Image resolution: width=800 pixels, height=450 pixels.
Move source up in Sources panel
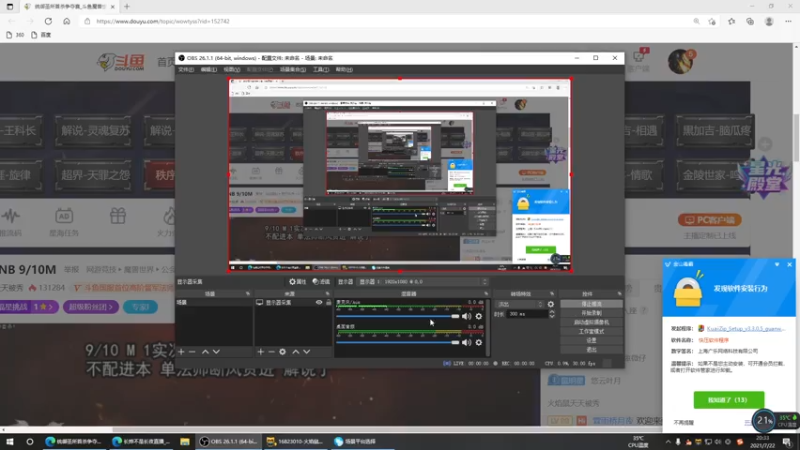click(295, 352)
